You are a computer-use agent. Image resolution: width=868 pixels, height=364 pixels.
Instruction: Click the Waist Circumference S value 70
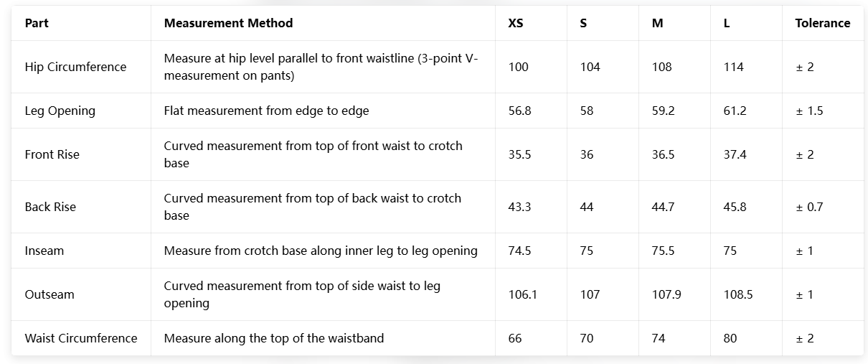click(587, 338)
